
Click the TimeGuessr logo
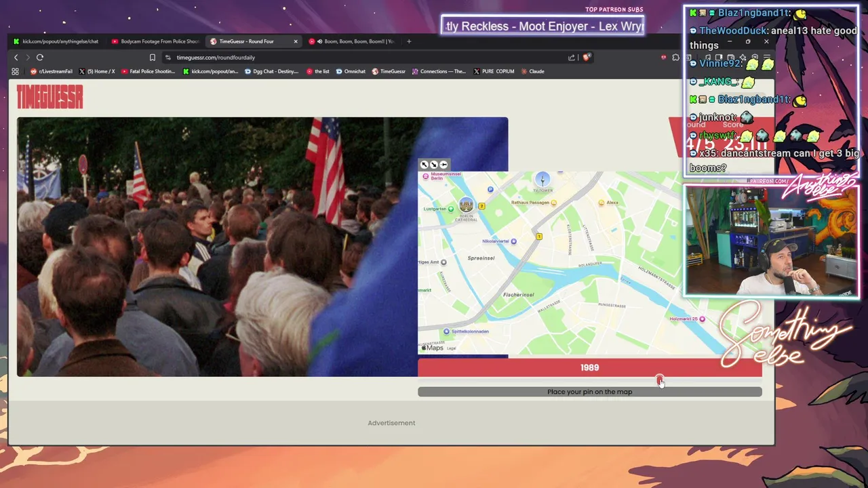[50, 97]
